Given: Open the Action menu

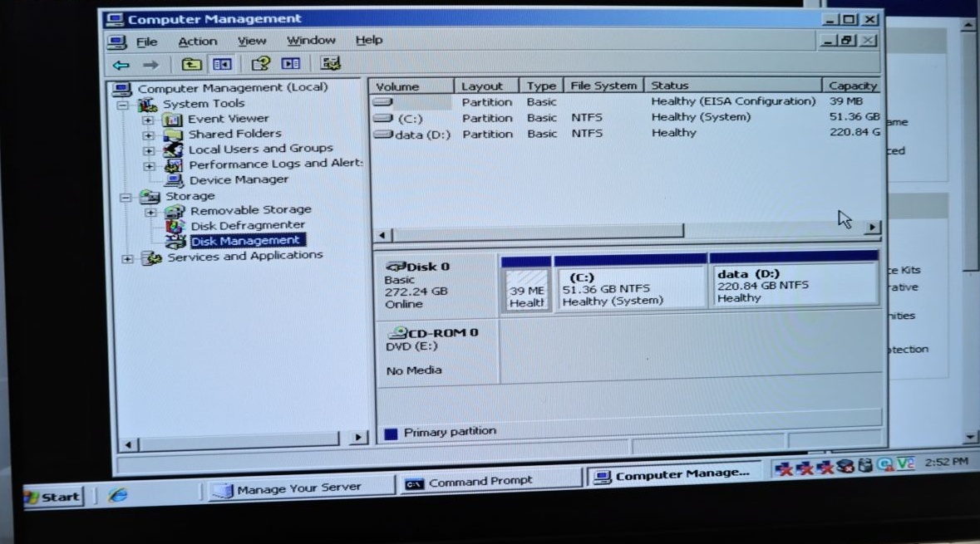Looking at the screenshot, I should coord(198,40).
